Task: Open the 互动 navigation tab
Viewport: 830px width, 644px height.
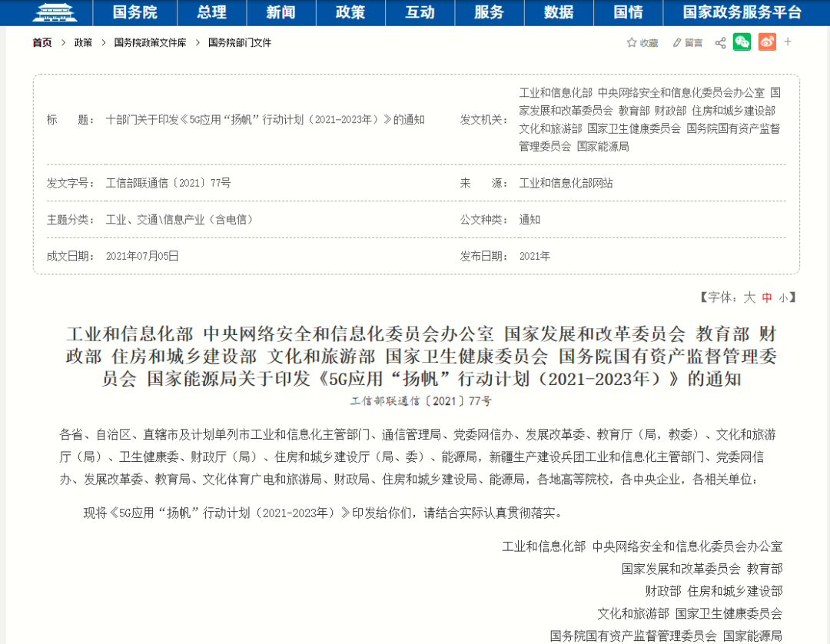Action: click(420, 12)
